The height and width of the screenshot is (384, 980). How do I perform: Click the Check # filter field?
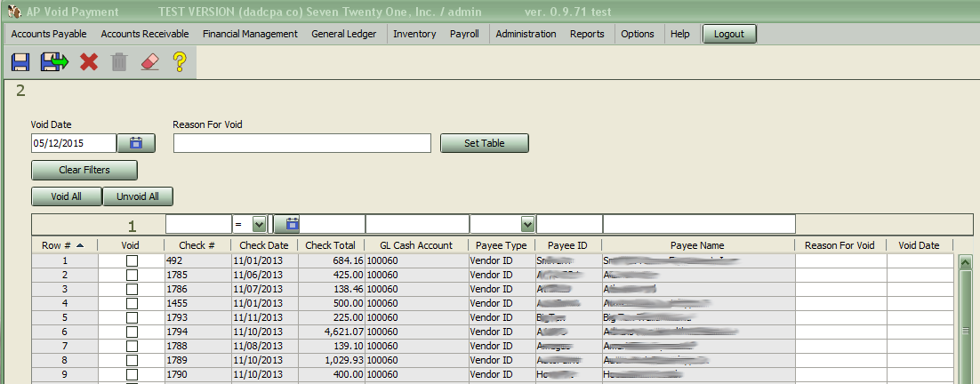(198, 223)
